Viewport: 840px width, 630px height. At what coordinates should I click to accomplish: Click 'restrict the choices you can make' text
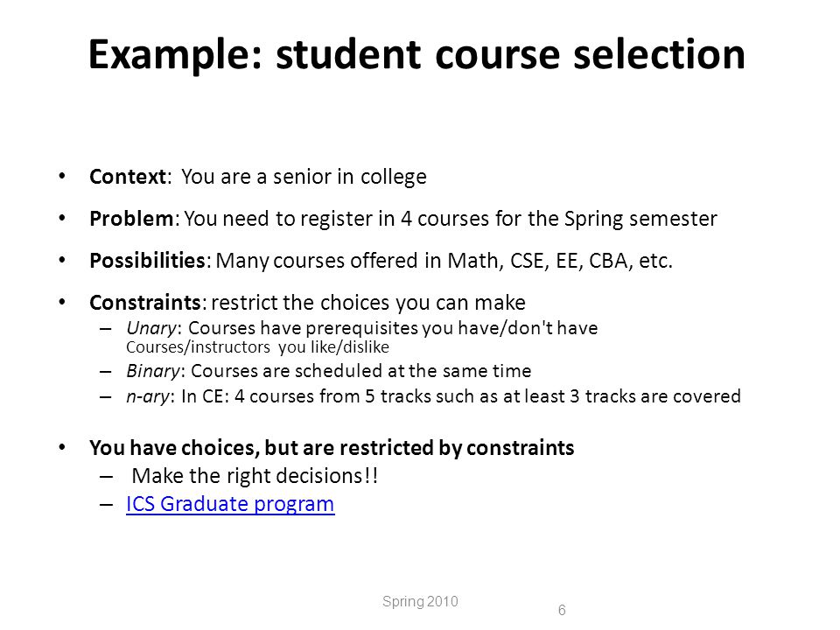368,303
